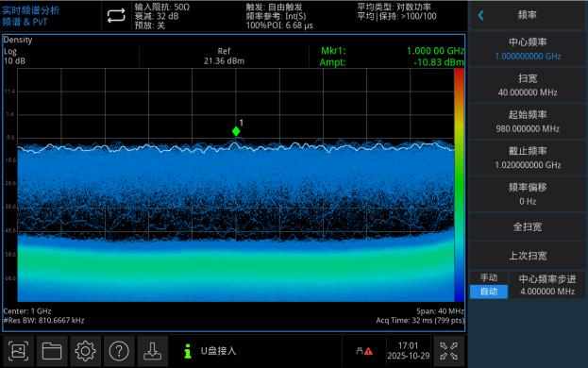
Task: Click the 上次扫宽 last span button
Action: point(528,256)
